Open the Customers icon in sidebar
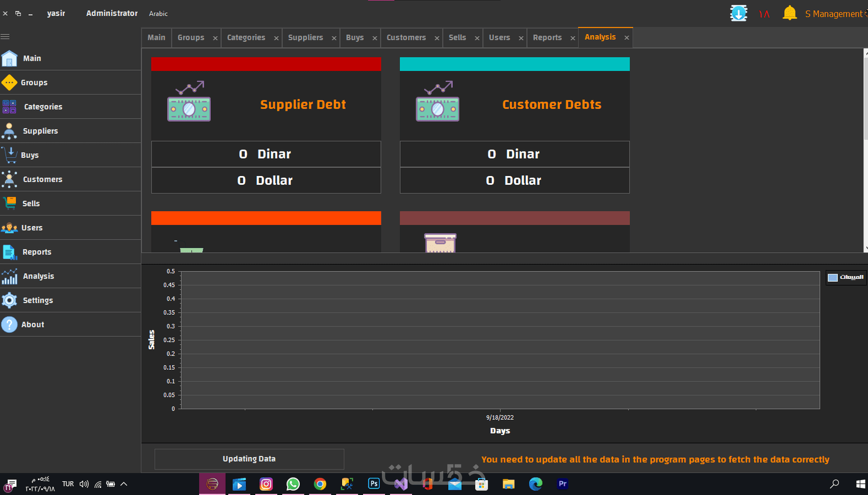Image resolution: width=868 pixels, height=495 pixels. [x=9, y=179]
